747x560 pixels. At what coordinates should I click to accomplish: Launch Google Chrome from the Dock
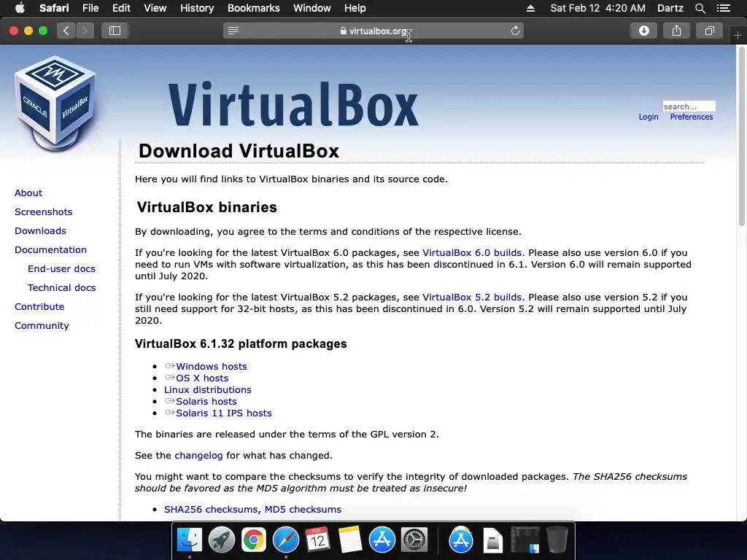click(x=253, y=540)
